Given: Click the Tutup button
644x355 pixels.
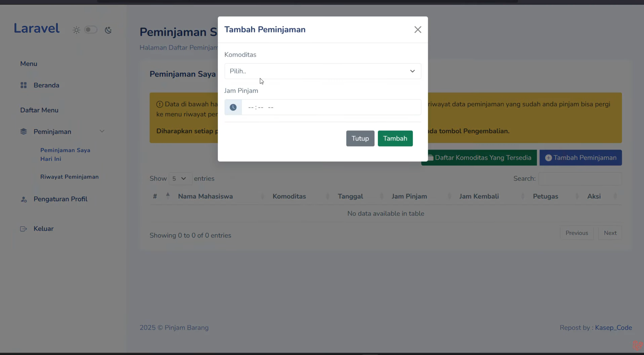Looking at the screenshot, I should pos(360,138).
